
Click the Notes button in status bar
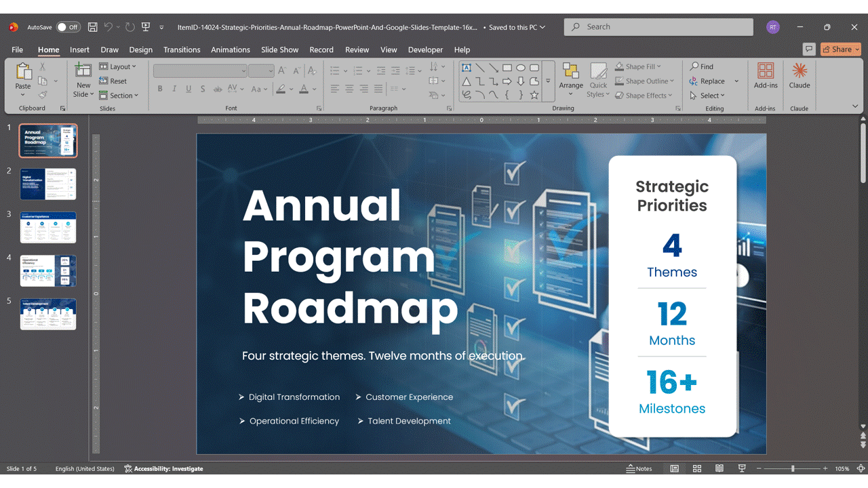pyautogui.click(x=639, y=468)
